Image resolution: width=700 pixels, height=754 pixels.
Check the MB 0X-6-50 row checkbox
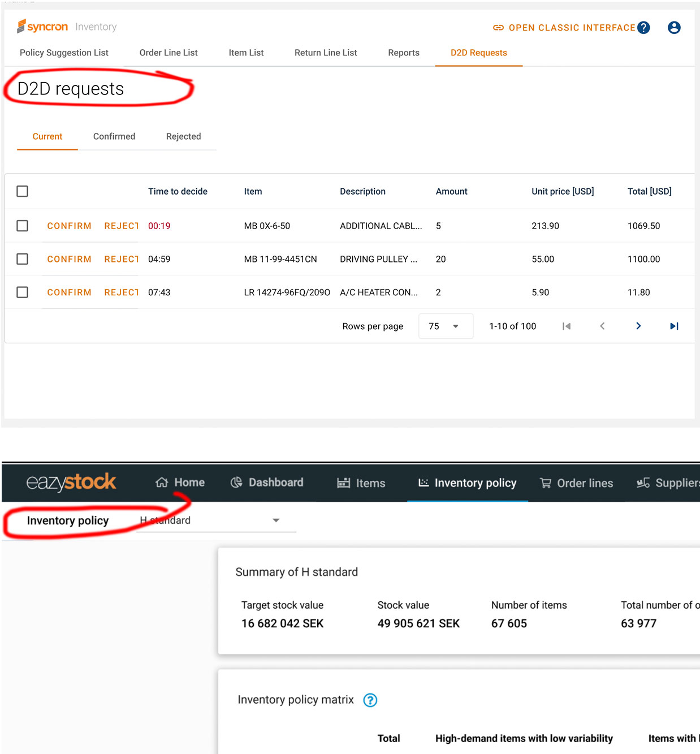tap(23, 226)
